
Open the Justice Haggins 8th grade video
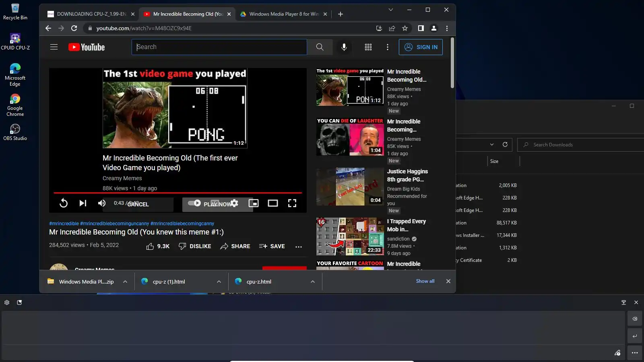coord(350,187)
